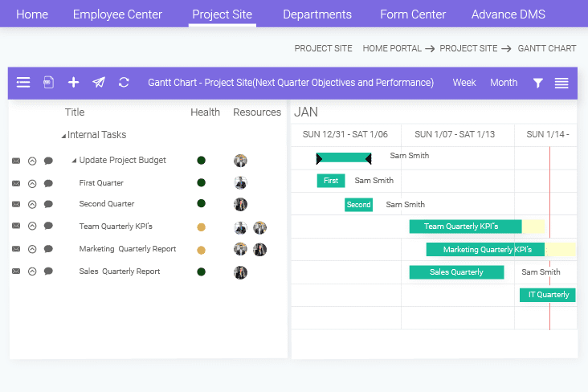Click resource avatar for First Quarter
This screenshot has width=588, height=392.
tap(240, 182)
